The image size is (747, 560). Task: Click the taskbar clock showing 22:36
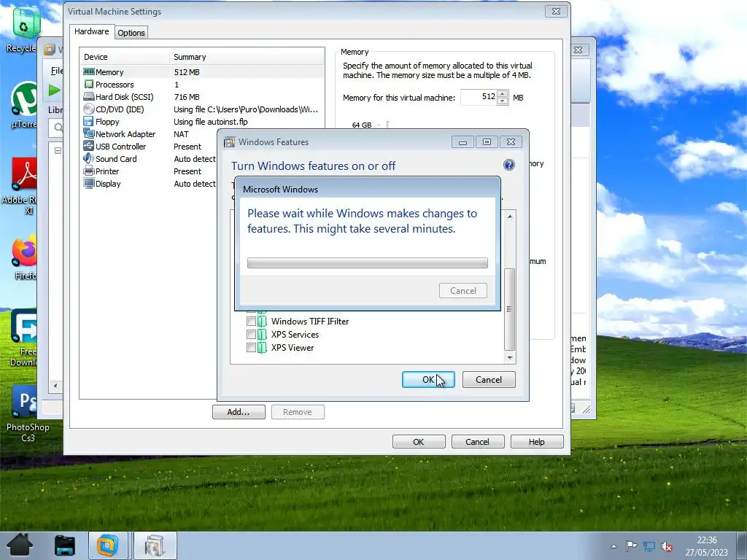pos(706,546)
